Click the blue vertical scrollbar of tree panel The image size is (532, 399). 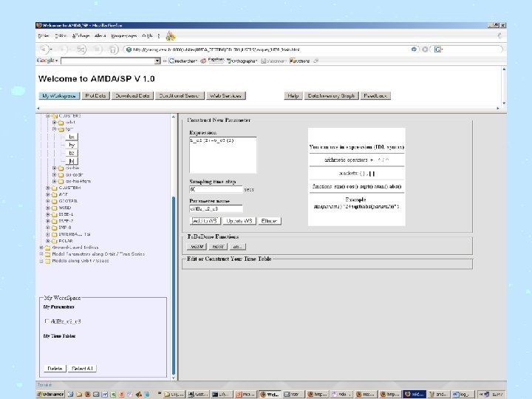174,285
